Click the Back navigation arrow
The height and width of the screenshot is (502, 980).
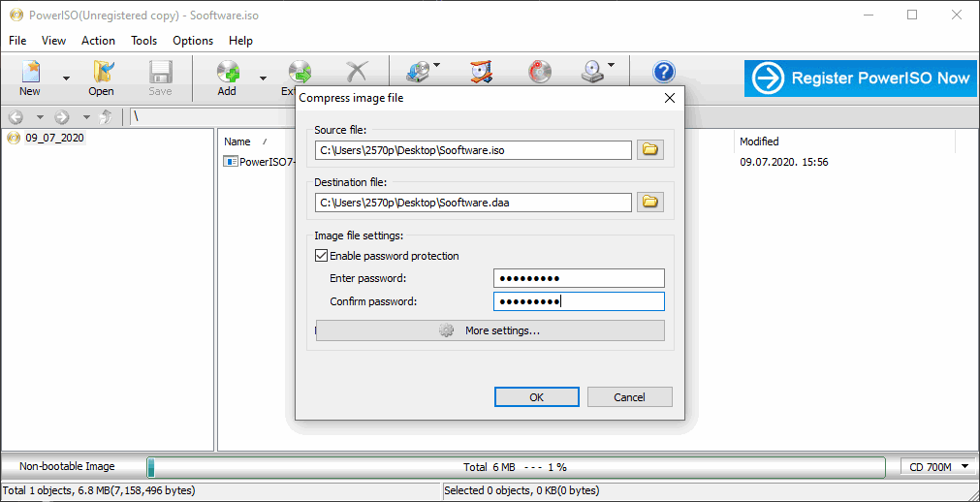(x=16, y=117)
